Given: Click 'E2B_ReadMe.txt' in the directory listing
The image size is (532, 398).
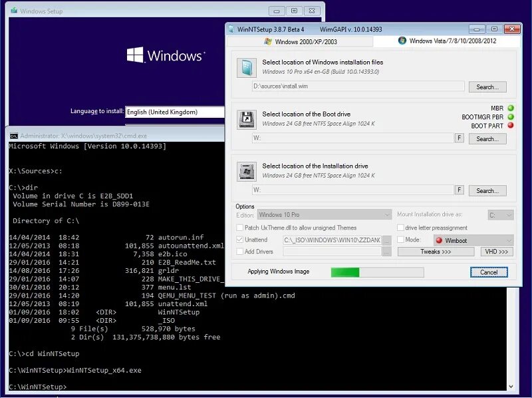Looking at the screenshot, I should pyautogui.click(x=187, y=262).
